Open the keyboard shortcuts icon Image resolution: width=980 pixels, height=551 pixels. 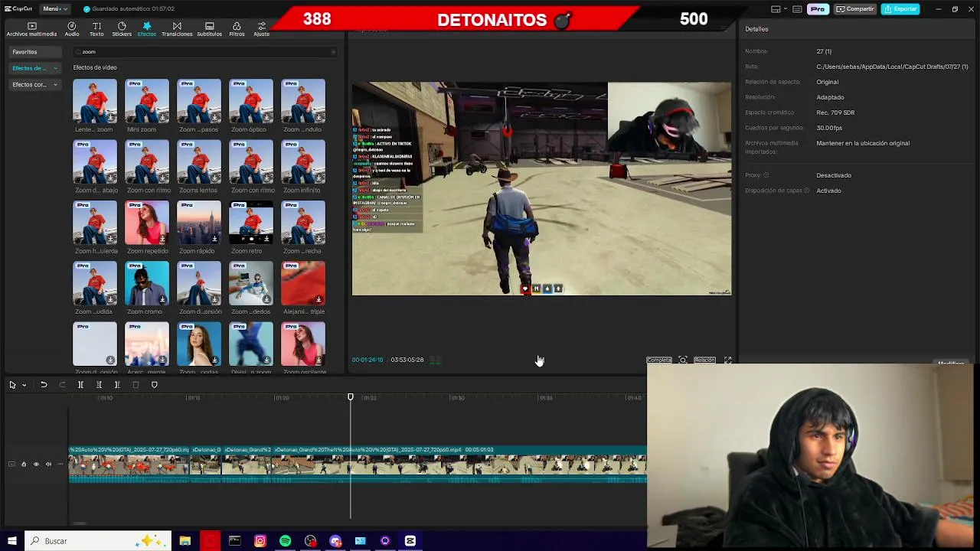point(797,9)
